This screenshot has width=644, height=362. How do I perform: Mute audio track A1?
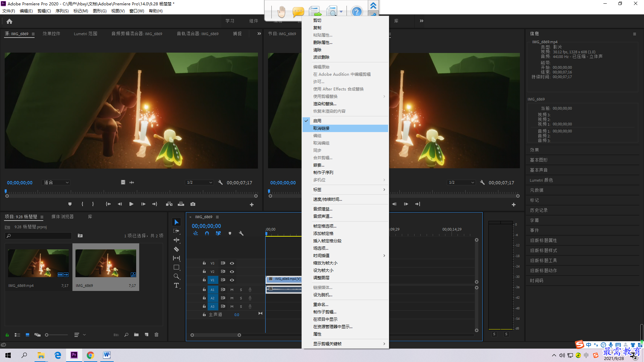[232, 290]
